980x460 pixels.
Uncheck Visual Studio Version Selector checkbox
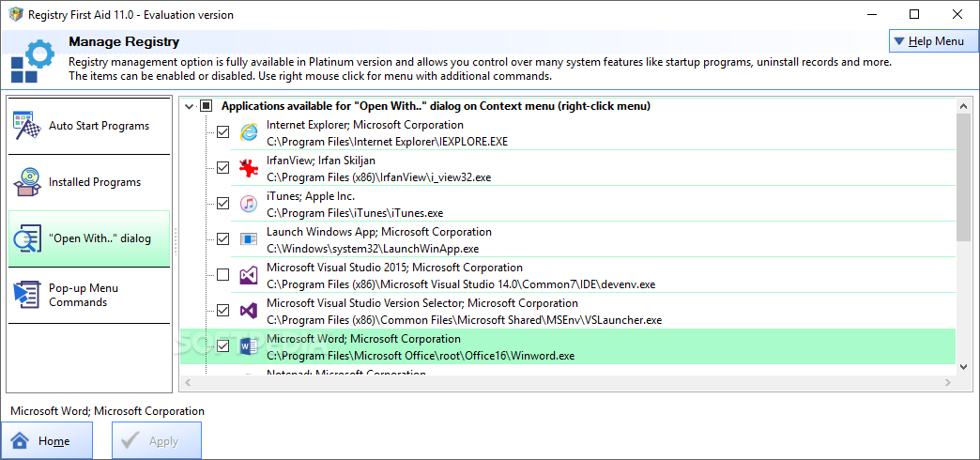click(x=222, y=310)
